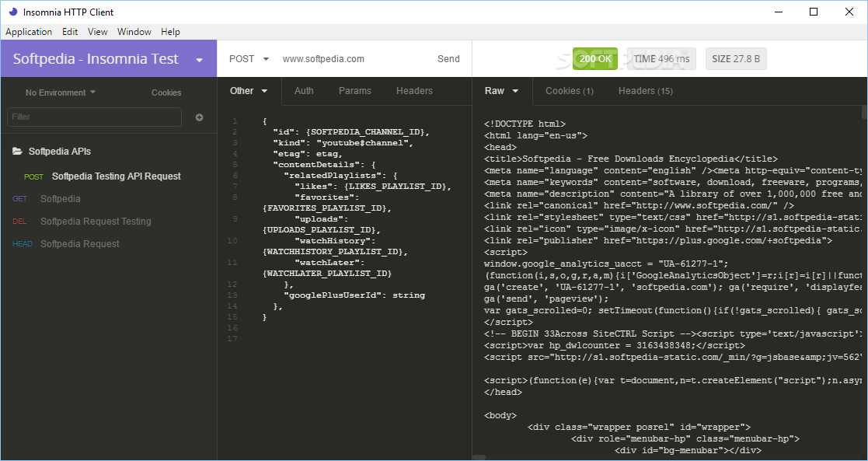Click the 200 OK status badge
The height and width of the screenshot is (461, 868).
click(x=595, y=59)
